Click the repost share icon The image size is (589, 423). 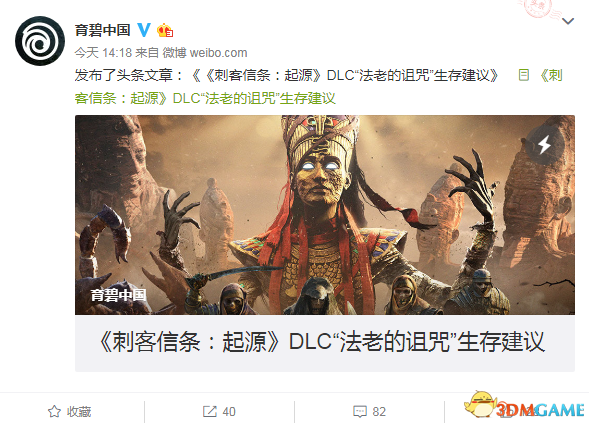click(x=210, y=411)
